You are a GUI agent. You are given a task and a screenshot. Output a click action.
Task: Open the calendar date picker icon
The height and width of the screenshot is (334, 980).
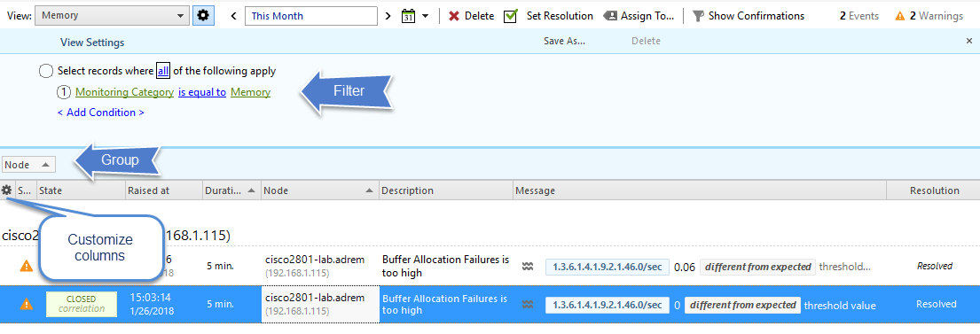pos(408,16)
